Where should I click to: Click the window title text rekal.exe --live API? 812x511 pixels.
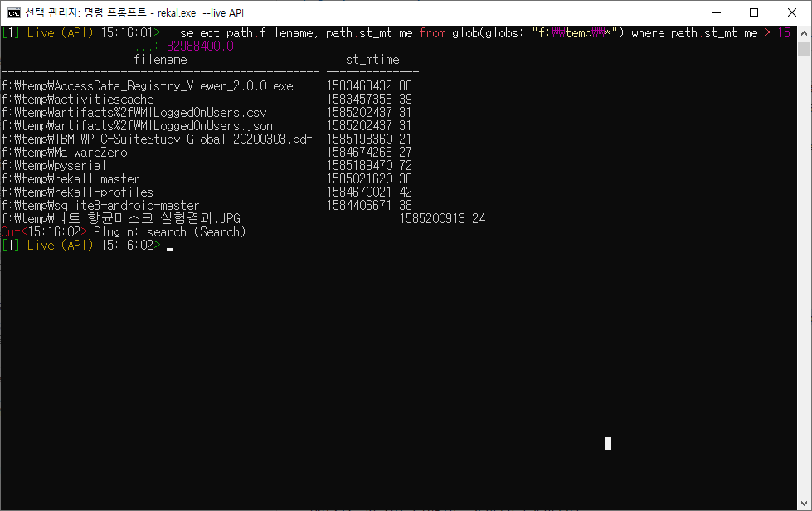[x=201, y=13]
